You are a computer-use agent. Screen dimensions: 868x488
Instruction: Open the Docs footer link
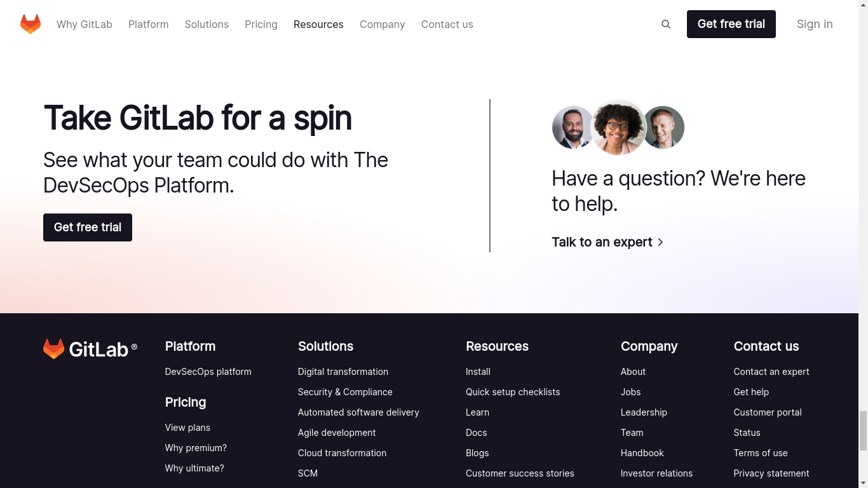[476, 433]
